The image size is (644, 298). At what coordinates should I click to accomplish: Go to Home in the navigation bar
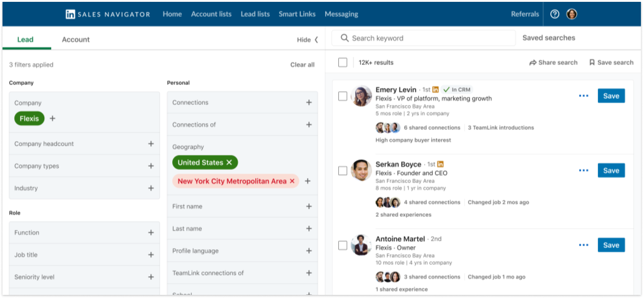point(172,14)
